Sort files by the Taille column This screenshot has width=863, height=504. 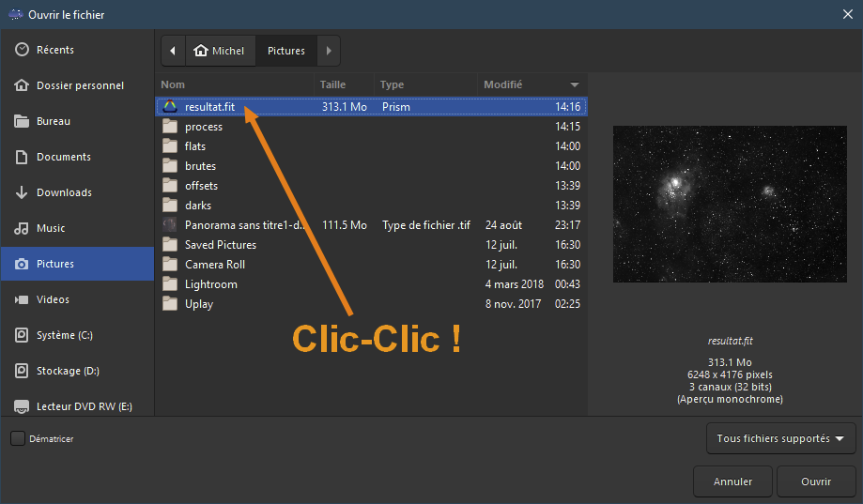[344, 84]
